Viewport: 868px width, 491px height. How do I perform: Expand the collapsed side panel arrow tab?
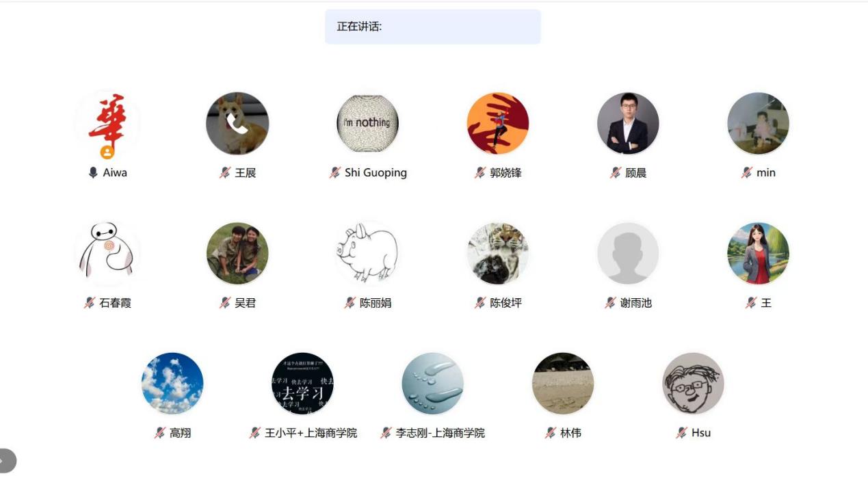tap(5, 460)
